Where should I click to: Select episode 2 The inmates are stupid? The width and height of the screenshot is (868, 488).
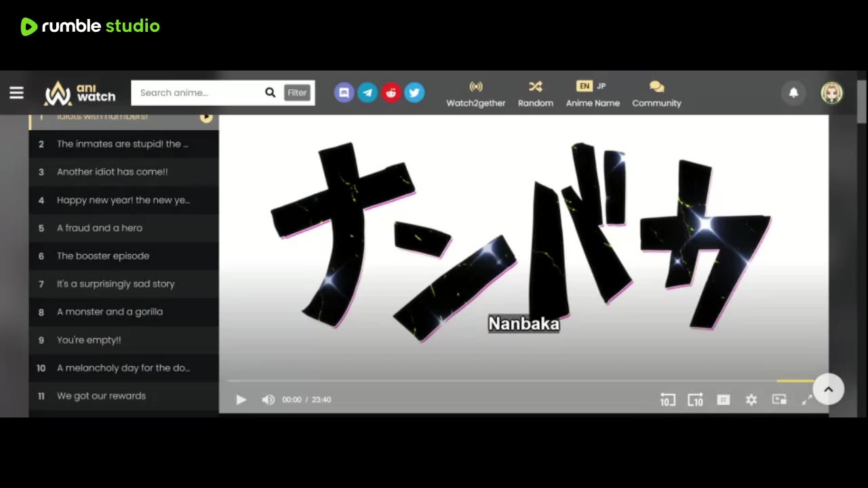coord(123,144)
